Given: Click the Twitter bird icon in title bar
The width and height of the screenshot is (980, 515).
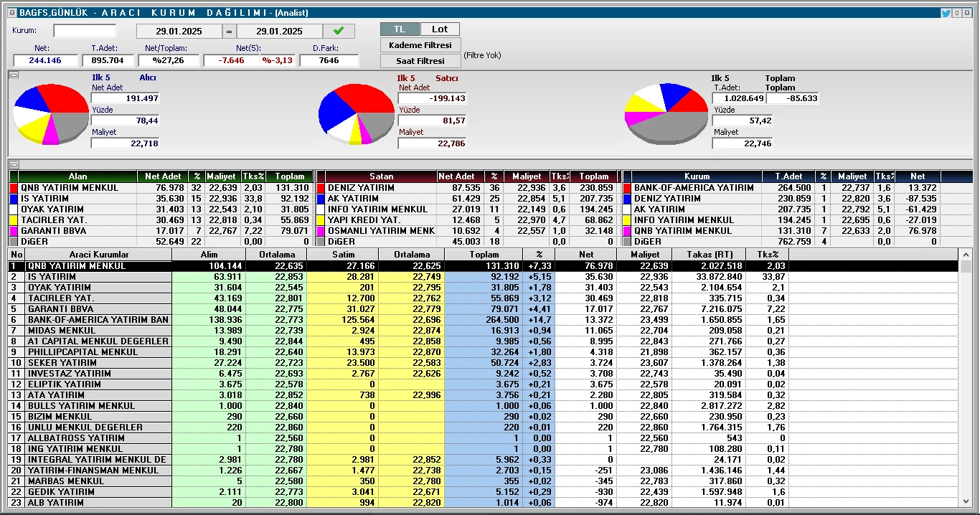Looking at the screenshot, I should pos(946,13).
